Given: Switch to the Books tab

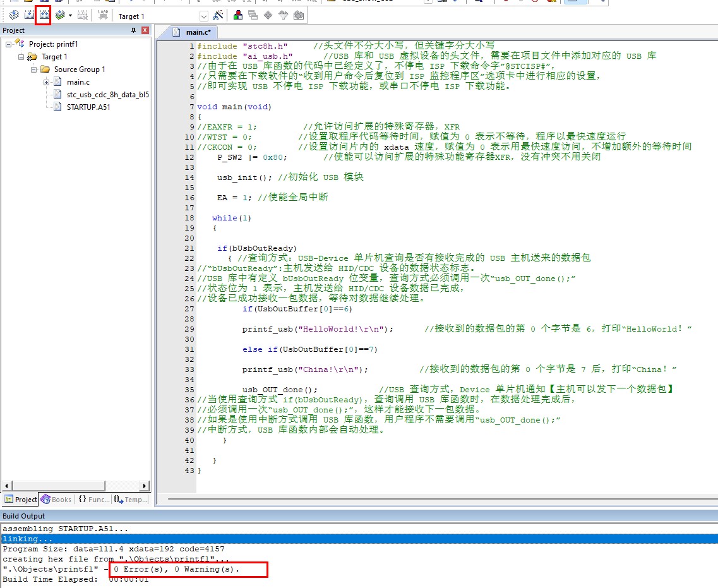Looking at the screenshot, I should point(56,499).
